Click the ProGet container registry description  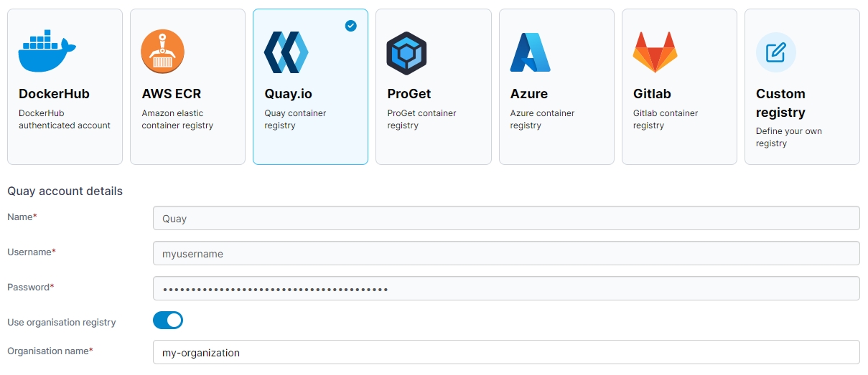pos(421,119)
